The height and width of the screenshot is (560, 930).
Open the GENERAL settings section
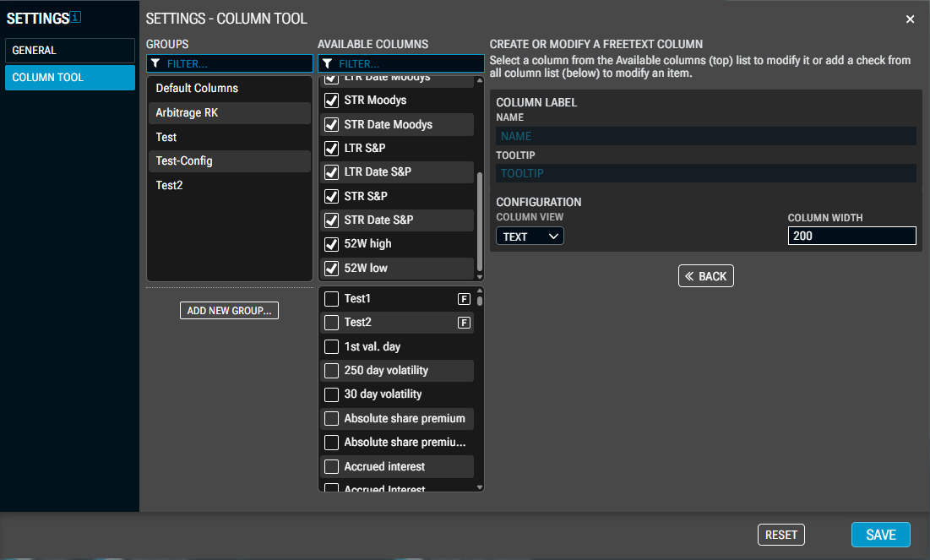tap(70, 51)
